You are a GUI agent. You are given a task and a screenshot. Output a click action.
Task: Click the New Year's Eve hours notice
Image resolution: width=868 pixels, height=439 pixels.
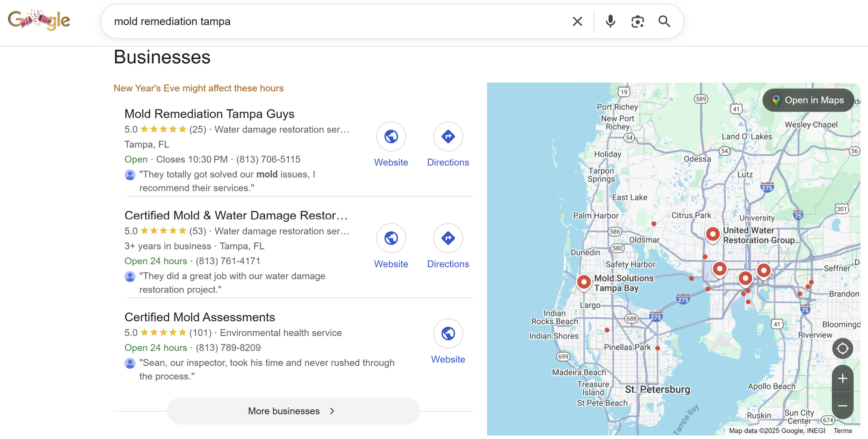pos(198,88)
